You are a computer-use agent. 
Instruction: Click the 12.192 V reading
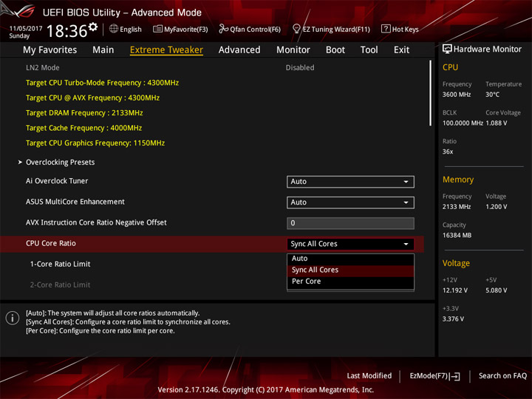click(x=455, y=290)
